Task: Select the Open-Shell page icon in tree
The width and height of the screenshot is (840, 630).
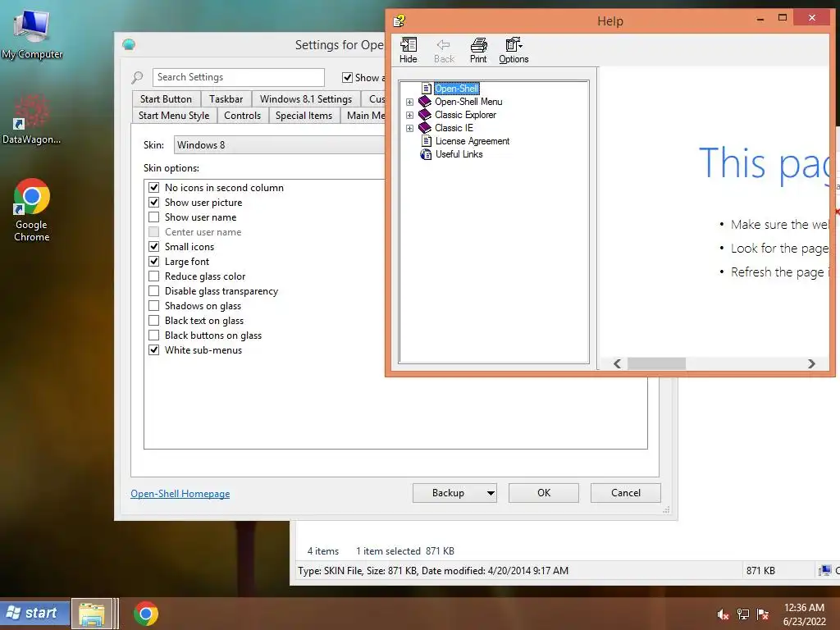Action: point(427,89)
